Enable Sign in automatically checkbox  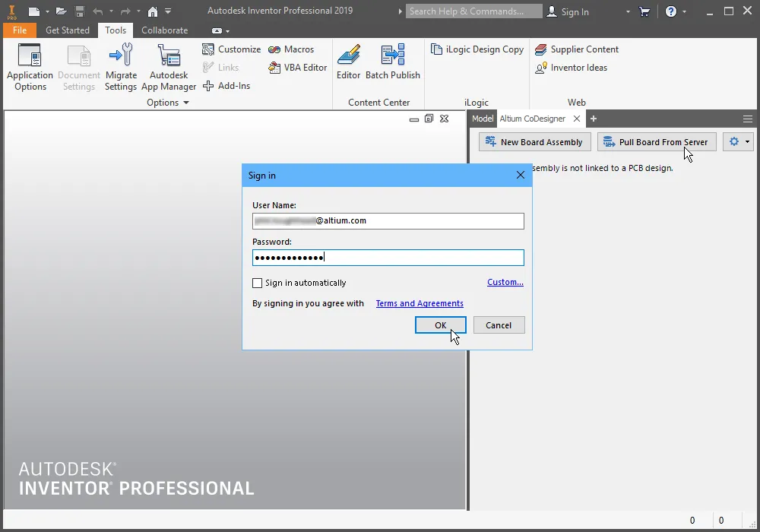(x=258, y=283)
